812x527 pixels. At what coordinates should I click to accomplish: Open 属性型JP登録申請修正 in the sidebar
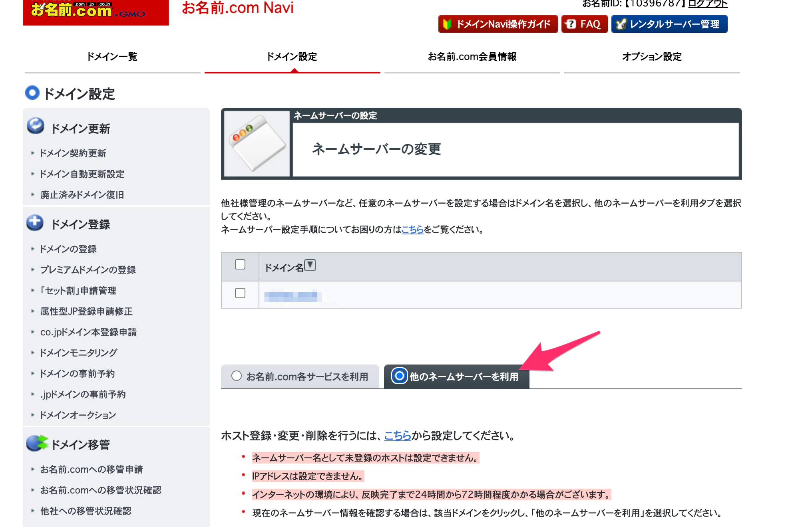(86, 311)
